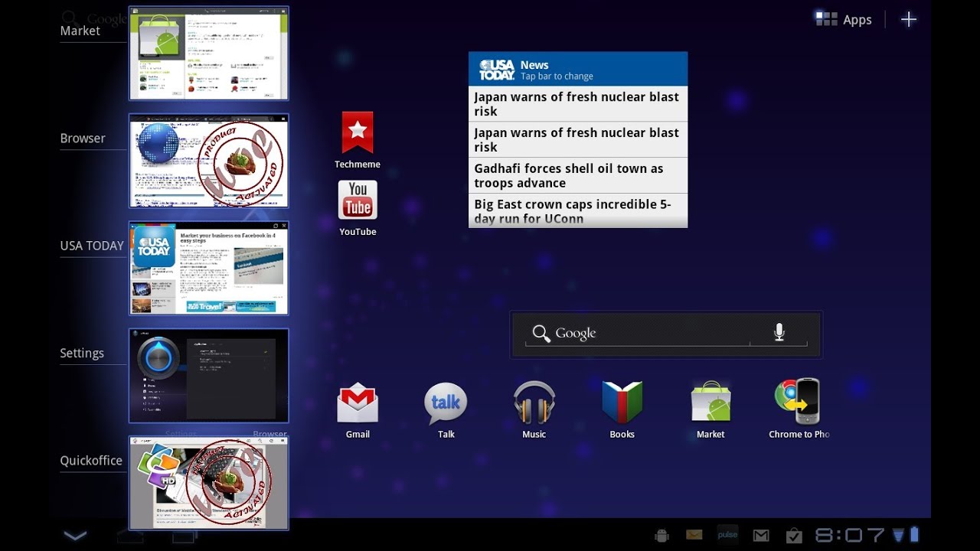
Task: Tap the Google search magnifier icon
Action: [541, 333]
